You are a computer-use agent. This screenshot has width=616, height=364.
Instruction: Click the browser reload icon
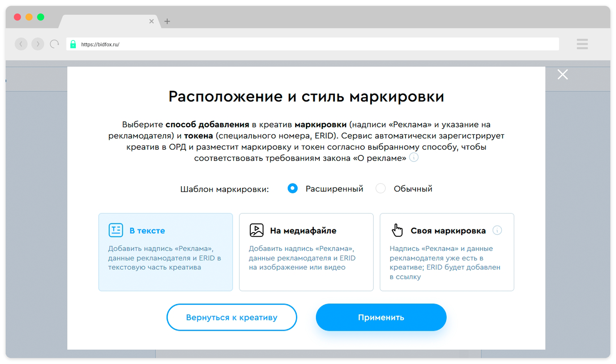click(54, 44)
